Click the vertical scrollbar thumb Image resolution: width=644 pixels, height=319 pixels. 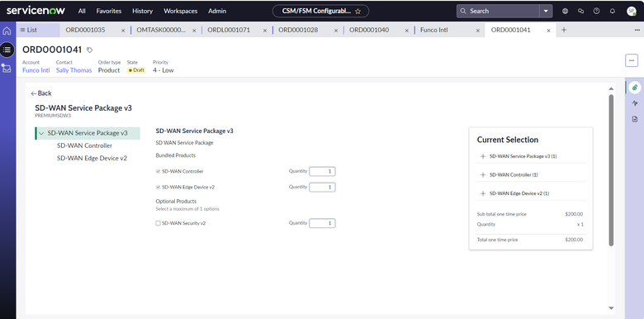[x=611, y=170]
